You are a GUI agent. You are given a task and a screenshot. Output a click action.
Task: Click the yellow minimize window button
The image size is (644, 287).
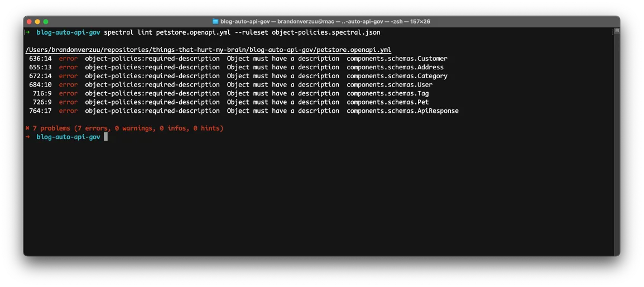[x=37, y=22]
